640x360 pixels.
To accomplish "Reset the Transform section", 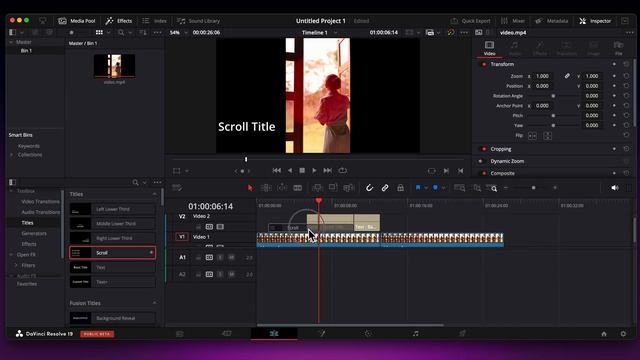I will (626, 64).
